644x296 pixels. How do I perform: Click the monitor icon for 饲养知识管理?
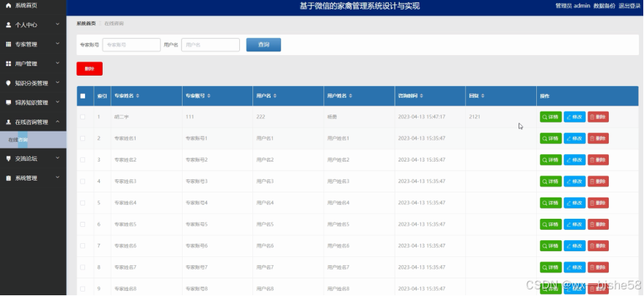pyautogui.click(x=8, y=102)
